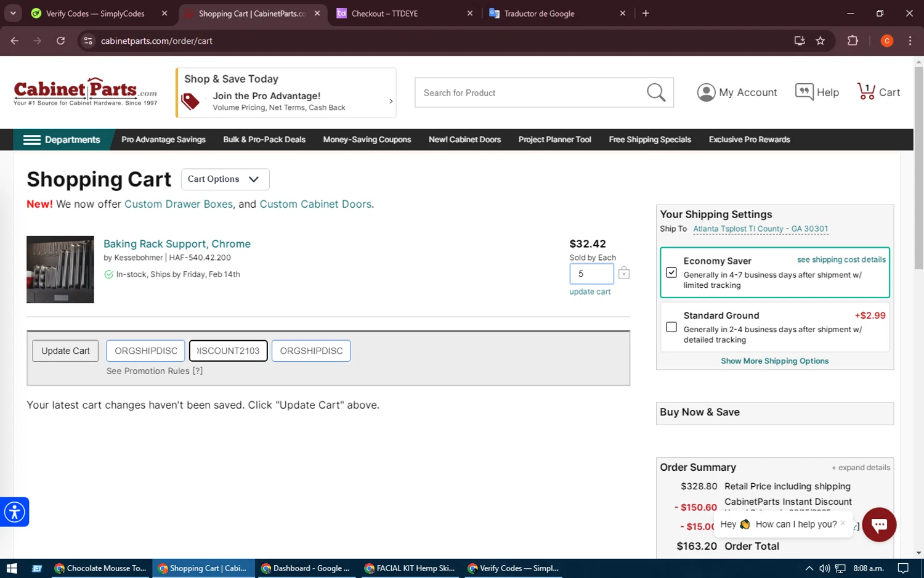The height and width of the screenshot is (578, 924).
Task: Click the red price tag promo icon
Action: pyautogui.click(x=190, y=101)
